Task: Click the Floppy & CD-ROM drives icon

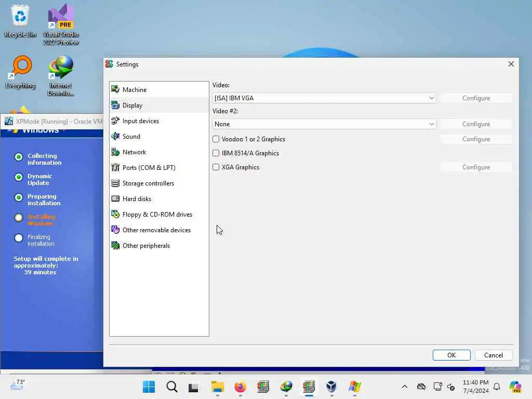Action: coord(115,215)
